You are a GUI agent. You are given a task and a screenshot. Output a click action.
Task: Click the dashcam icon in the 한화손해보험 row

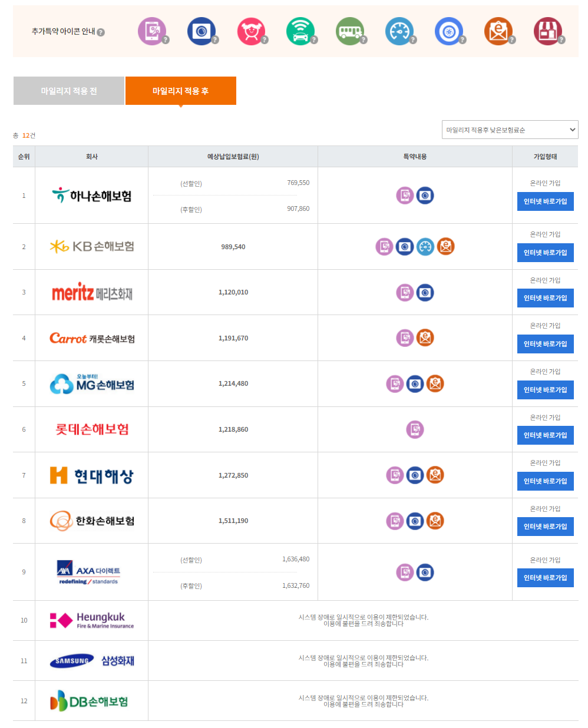click(x=415, y=521)
